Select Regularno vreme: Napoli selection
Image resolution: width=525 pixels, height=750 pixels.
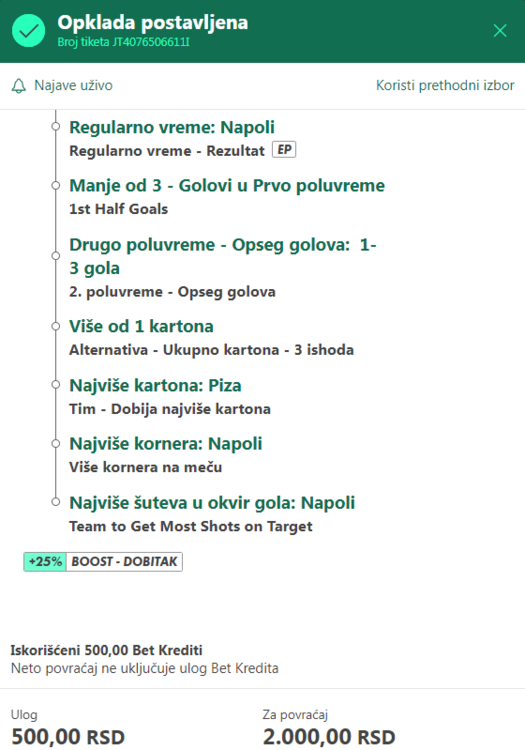(x=172, y=127)
